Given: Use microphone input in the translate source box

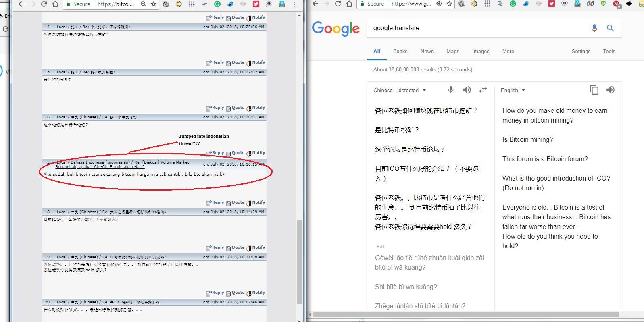Looking at the screenshot, I should click(x=451, y=90).
